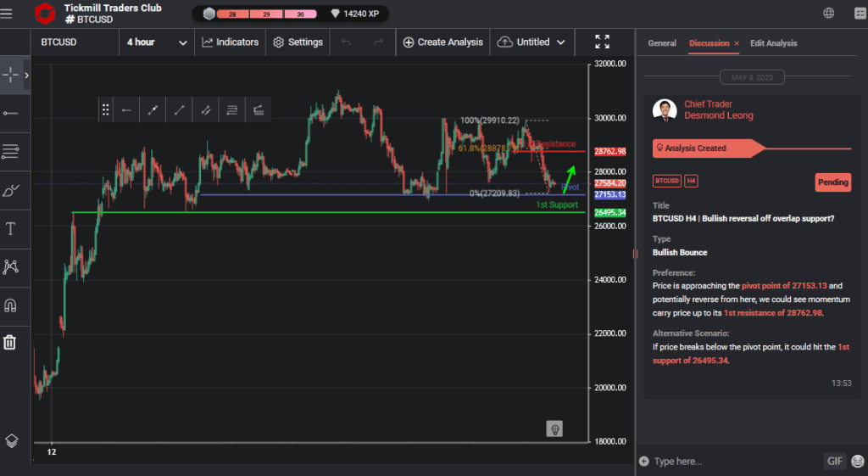Open the emoji picker
Viewport: 868px width, 476px height.
click(858, 461)
